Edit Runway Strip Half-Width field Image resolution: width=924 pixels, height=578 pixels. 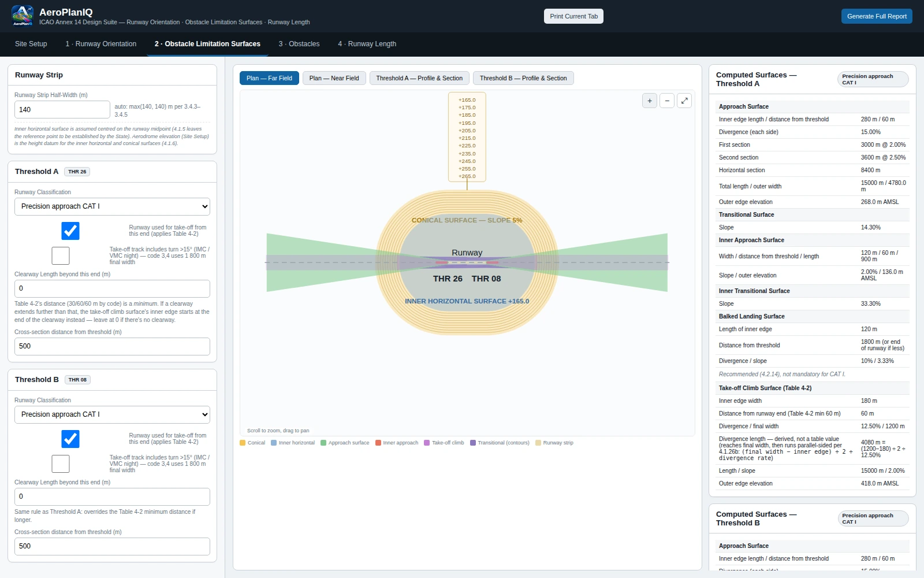click(x=62, y=110)
